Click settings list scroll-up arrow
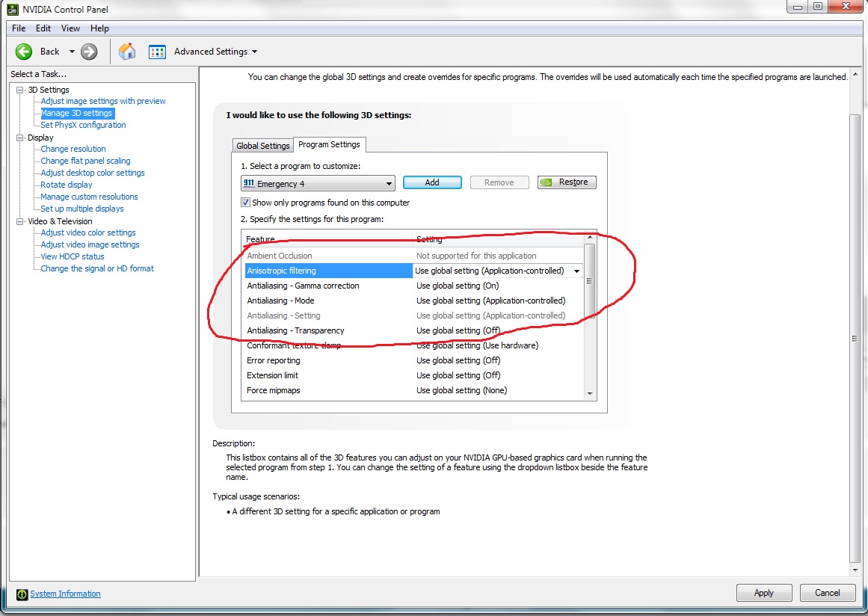This screenshot has height=616, width=868. (590, 238)
